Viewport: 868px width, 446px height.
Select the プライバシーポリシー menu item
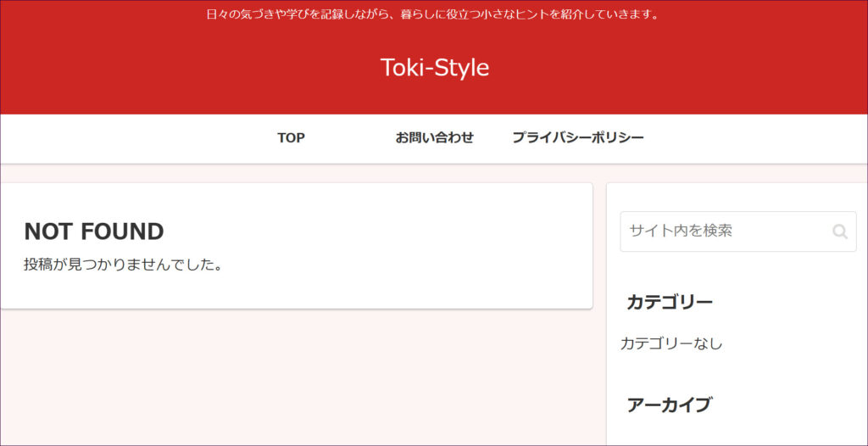click(577, 137)
